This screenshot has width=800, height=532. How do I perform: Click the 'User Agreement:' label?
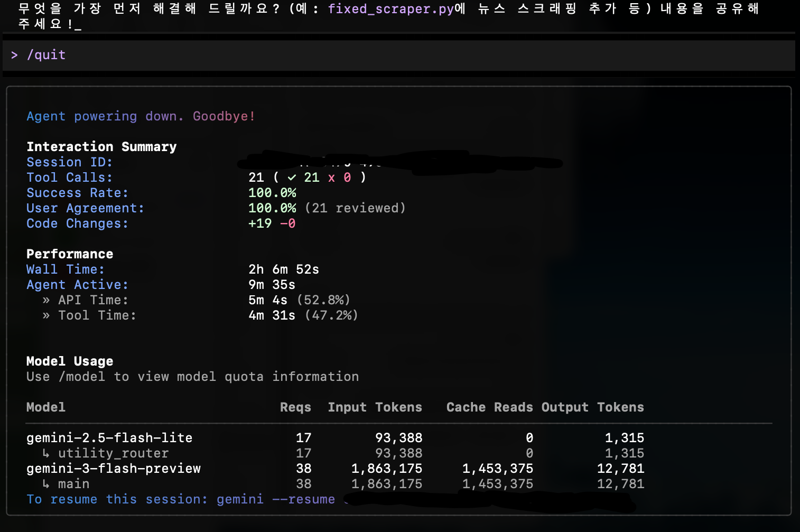coord(85,208)
